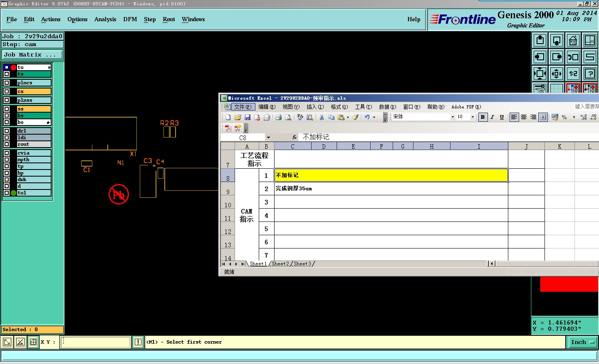This screenshot has height=364, width=599.
Task: Toggle visibility checkbox for layer ss
Action: (x=7, y=109)
